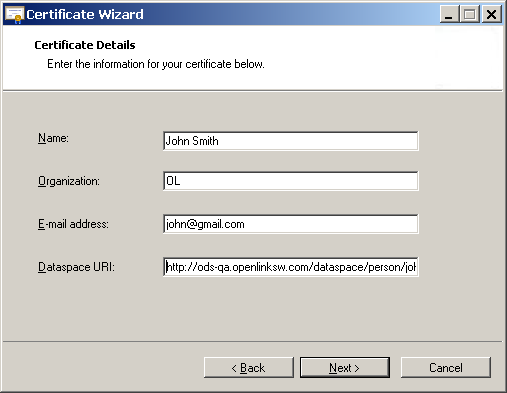
Task: Click the Dataspace URI: label
Action: 76,267
